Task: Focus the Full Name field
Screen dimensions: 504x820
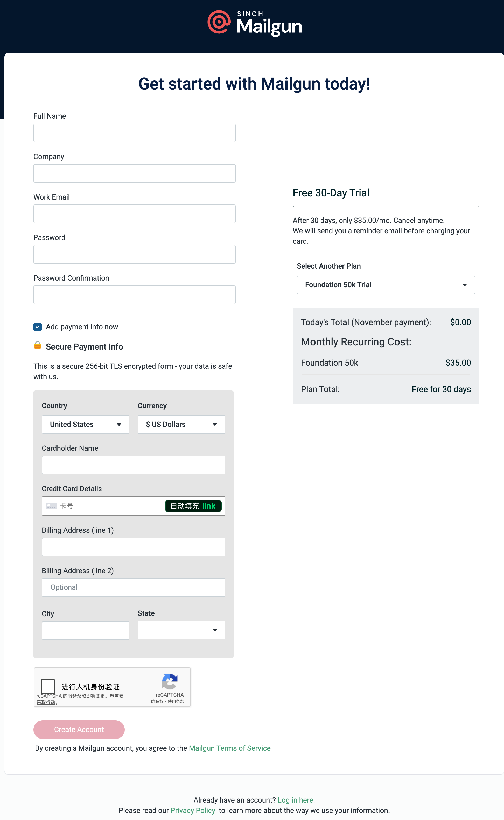Action: click(134, 133)
